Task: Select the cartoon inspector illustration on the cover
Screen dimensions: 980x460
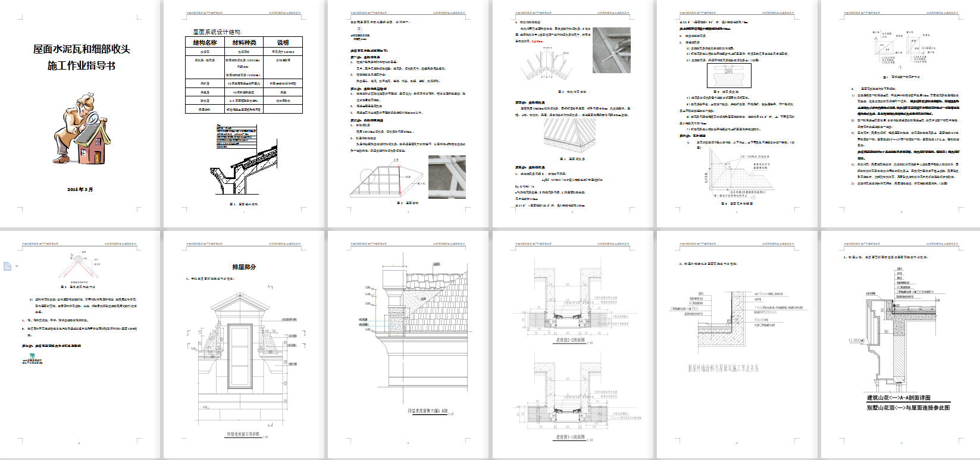Action: (83, 129)
